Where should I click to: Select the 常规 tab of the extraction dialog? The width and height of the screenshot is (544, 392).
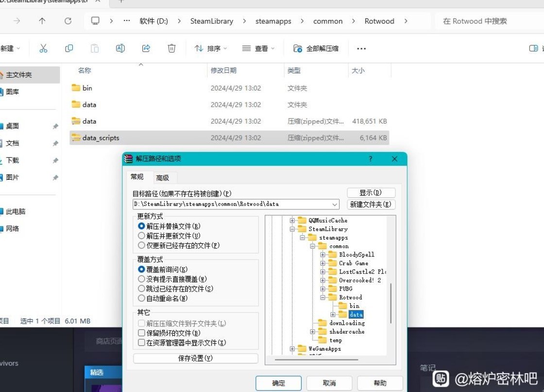137,177
